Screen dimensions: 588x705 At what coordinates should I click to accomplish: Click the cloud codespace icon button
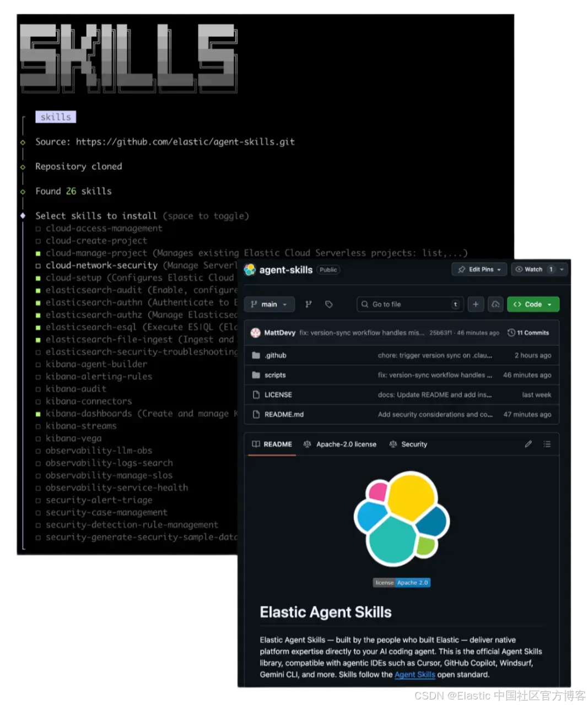point(495,304)
